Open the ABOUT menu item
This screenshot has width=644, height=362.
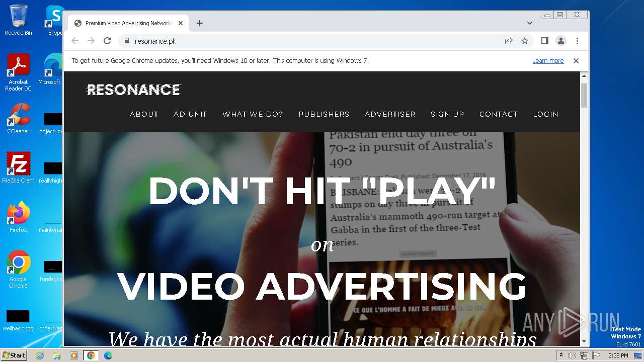[x=144, y=114]
